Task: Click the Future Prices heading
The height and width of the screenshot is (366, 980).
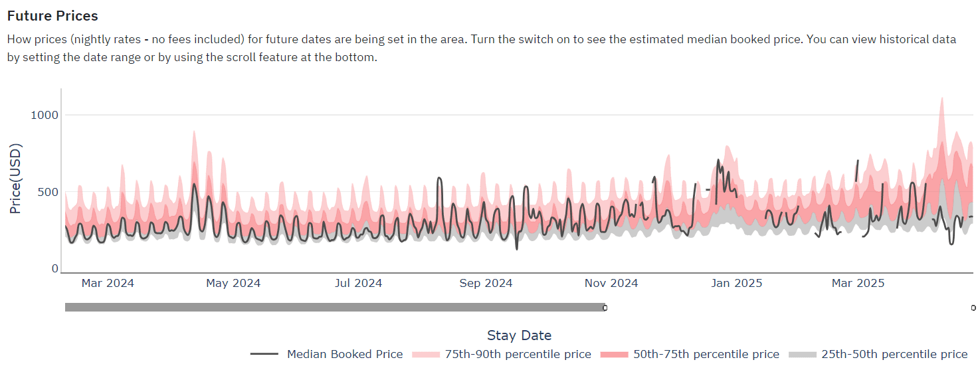Action: pyautogui.click(x=52, y=16)
